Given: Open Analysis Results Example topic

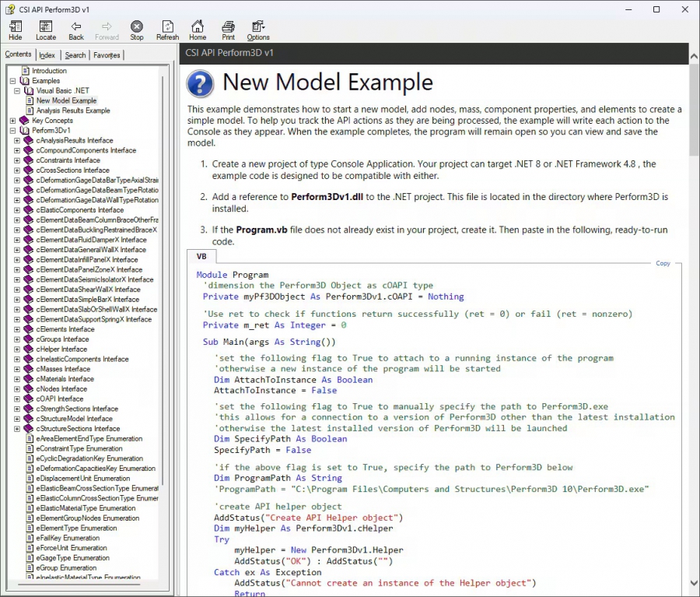Looking at the screenshot, I should pyautogui.click(x=73, y=111).
